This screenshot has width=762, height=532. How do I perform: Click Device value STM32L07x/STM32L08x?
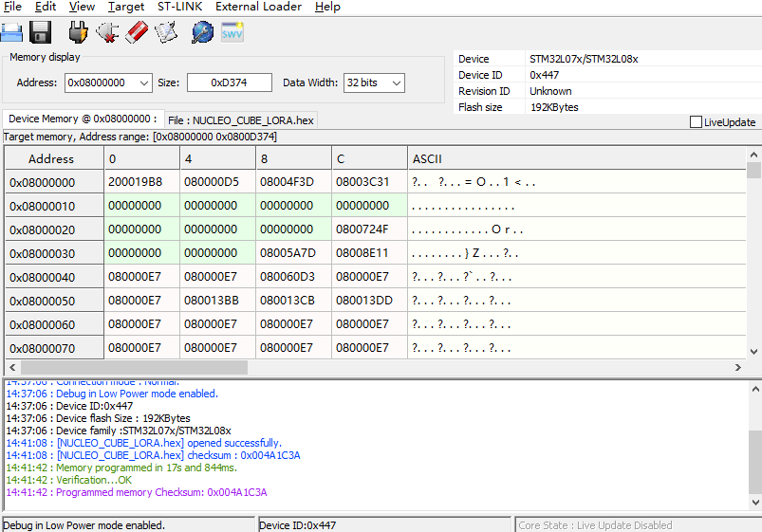click(x=584, y=59)
